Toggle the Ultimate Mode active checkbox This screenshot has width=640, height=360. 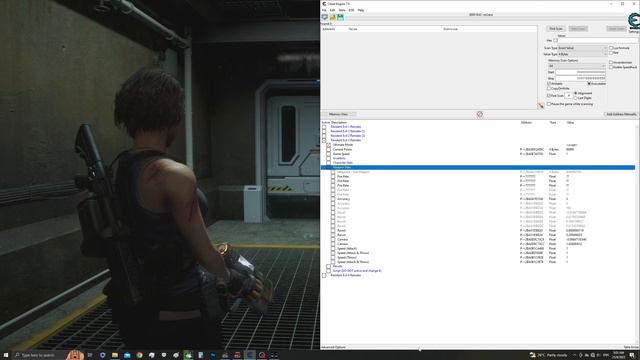tap(329, 145)
